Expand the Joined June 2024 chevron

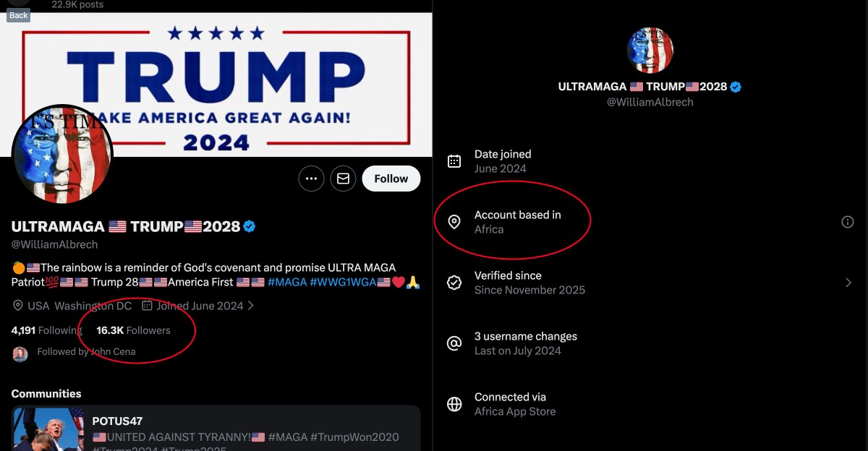[x=250, y=305]
